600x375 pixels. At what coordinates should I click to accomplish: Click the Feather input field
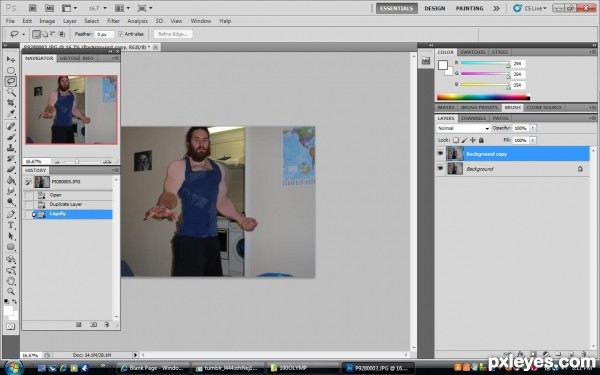click(104, 34)
